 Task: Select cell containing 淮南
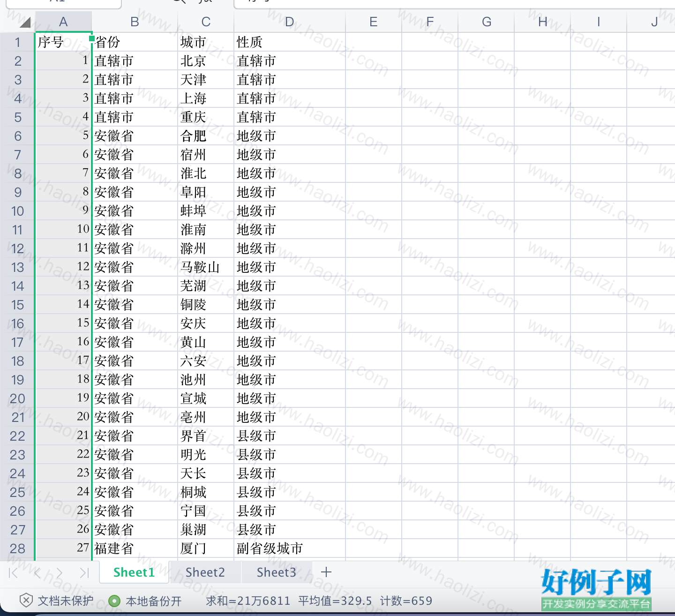point(206,230)
